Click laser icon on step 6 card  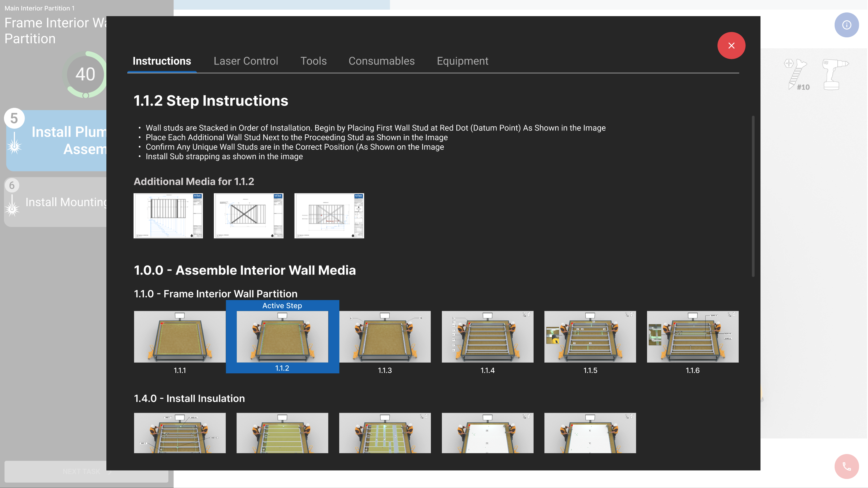pos(12,206)
